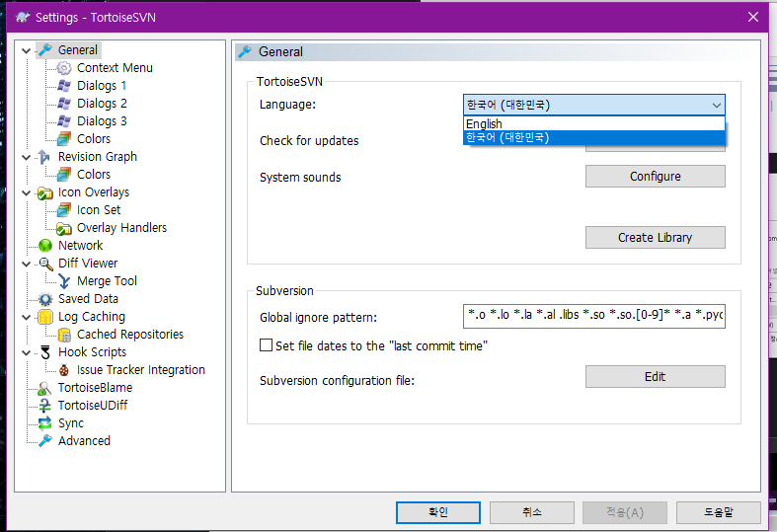Click the Dialogs 1 window icon
The image size is (777, 532).
64,86
